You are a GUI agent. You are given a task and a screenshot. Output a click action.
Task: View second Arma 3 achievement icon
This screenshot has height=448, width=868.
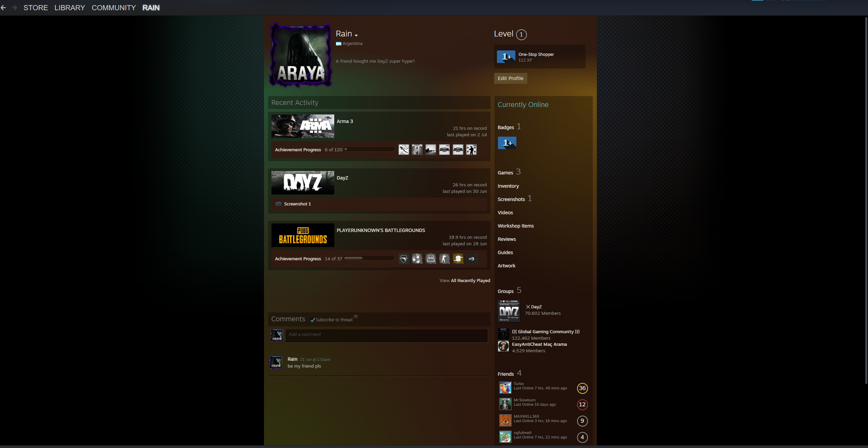click(x=417, y=150)
